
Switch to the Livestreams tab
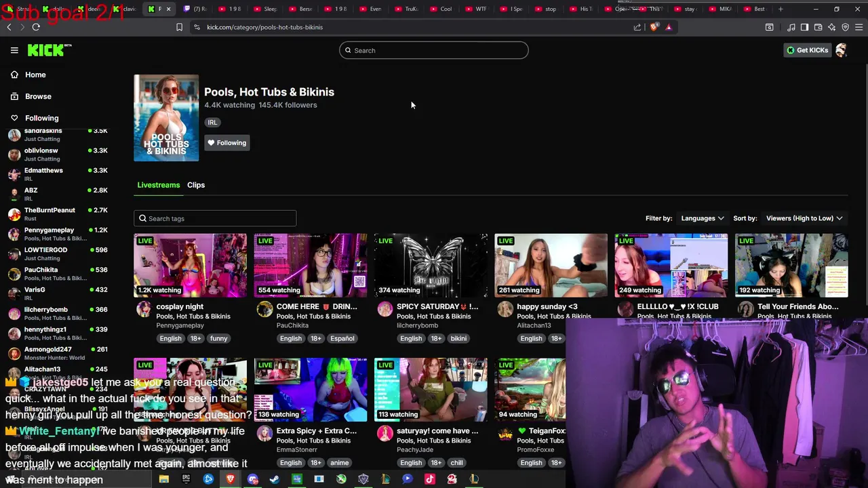tap(158, 185)
